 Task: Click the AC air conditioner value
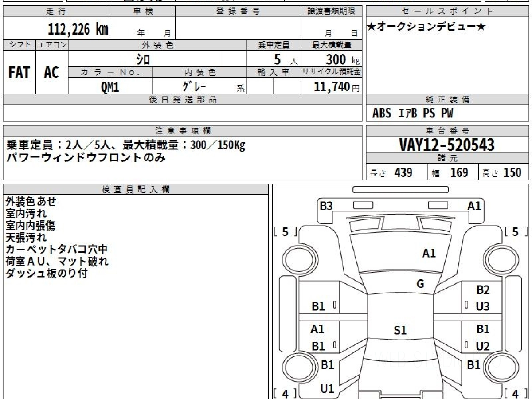coord(51,72)
